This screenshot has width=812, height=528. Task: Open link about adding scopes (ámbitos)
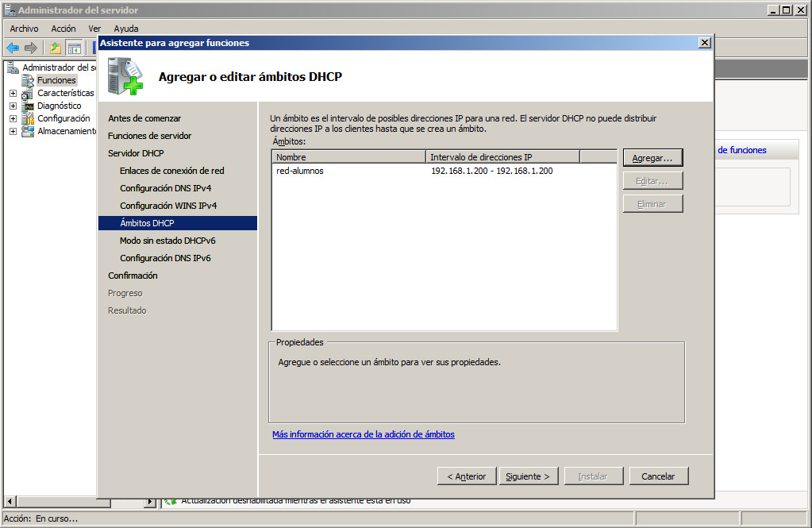click(363, 434)
